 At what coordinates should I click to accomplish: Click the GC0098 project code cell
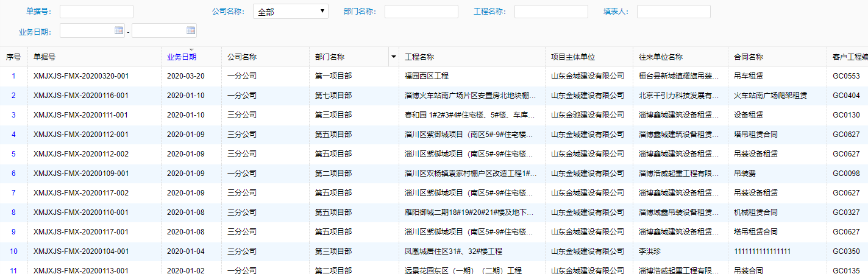tap(846, 174)
